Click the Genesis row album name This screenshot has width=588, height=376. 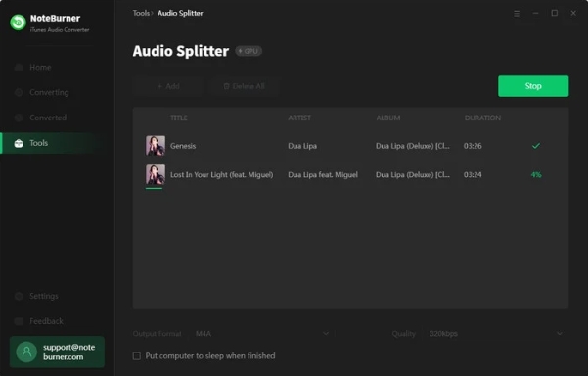[x=413, y=146]
